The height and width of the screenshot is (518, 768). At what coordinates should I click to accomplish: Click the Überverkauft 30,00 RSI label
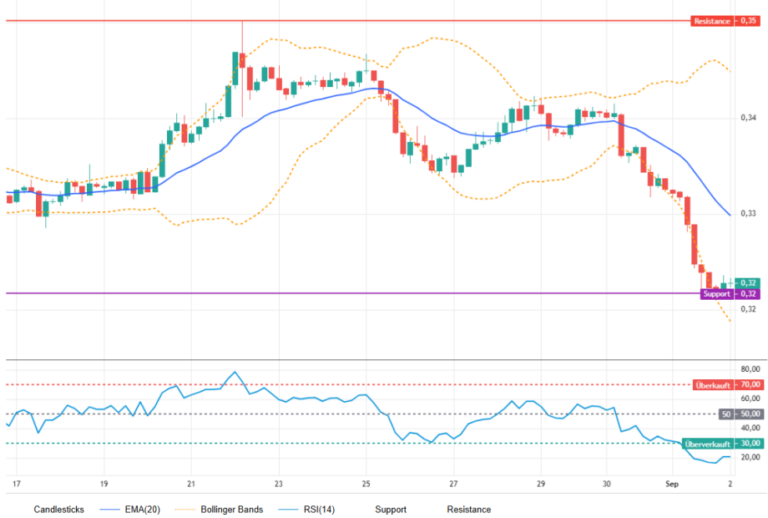click(x=722, y=444)
